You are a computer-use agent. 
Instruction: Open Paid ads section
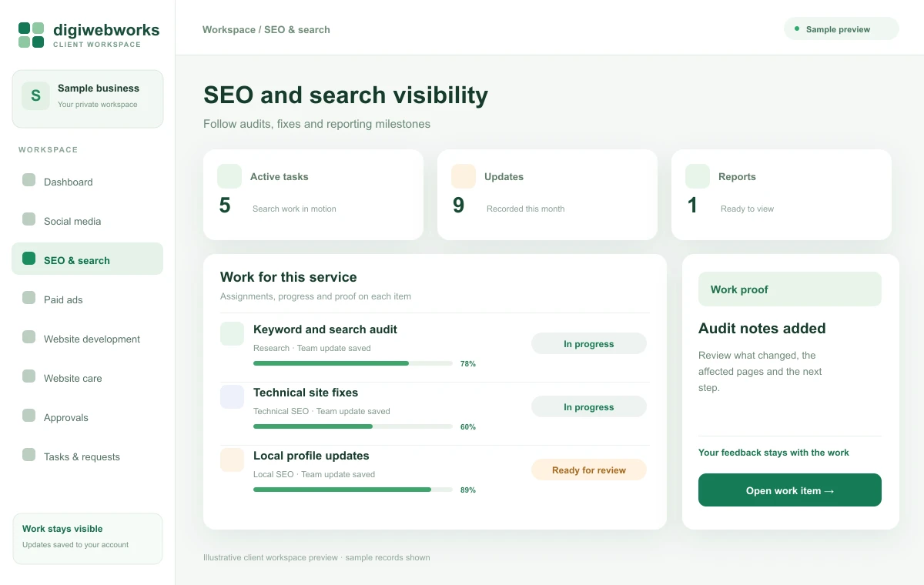click(87, 299)
